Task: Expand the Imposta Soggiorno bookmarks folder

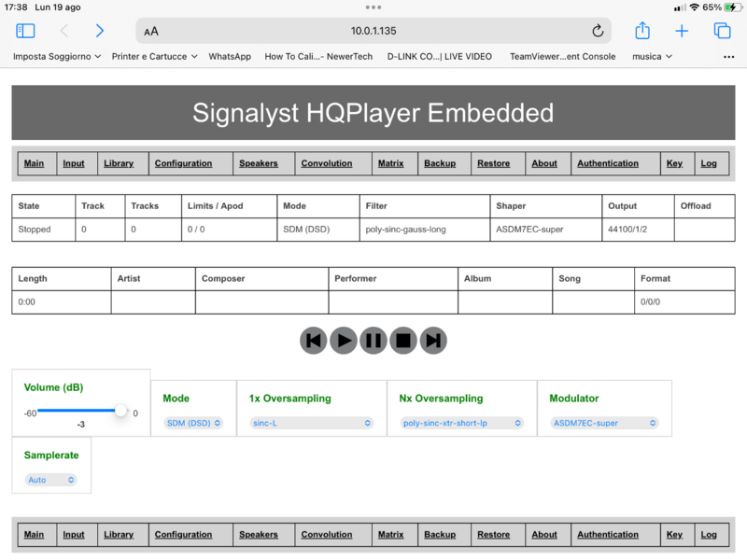Action: (57, 57)
